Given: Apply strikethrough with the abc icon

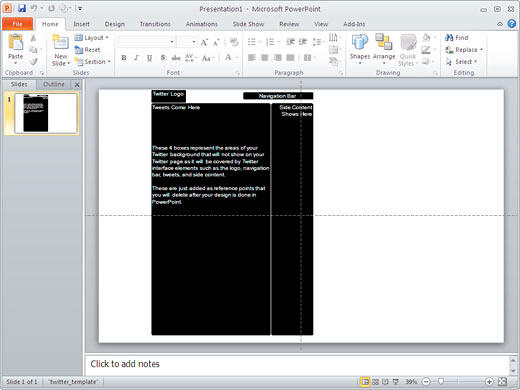Looking at the screenshot, I should point(176,58).
